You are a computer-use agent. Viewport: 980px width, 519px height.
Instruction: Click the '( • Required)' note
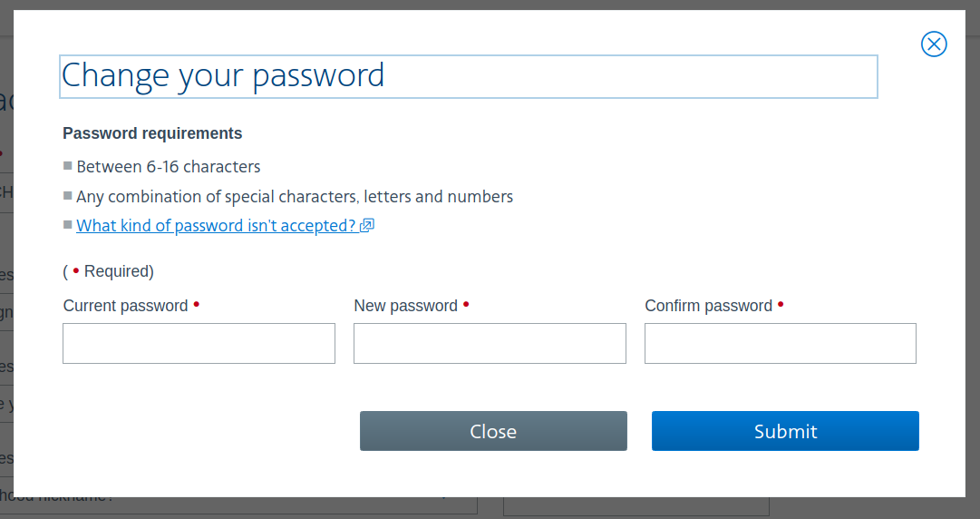[108, 271]
